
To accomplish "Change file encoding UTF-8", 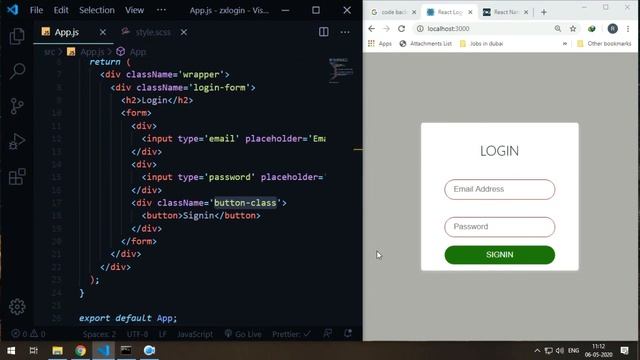I will click(x=138, y=334).
